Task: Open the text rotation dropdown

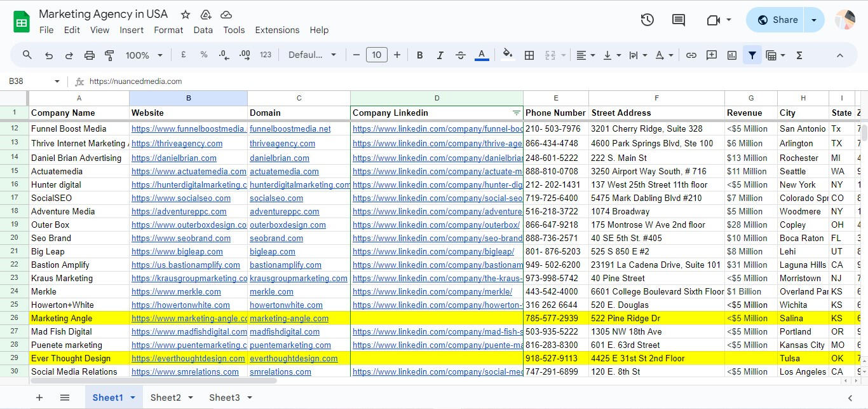Action: tap(664, 55)
